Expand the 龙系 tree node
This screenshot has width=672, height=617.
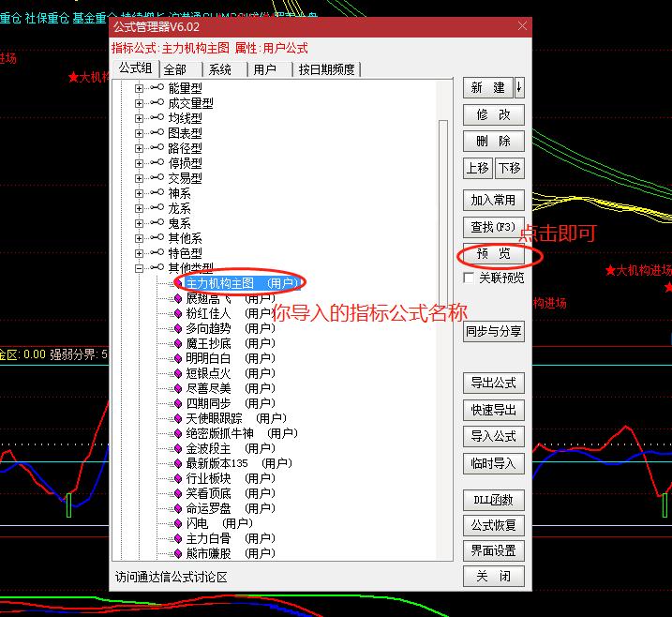coord(139,208)
